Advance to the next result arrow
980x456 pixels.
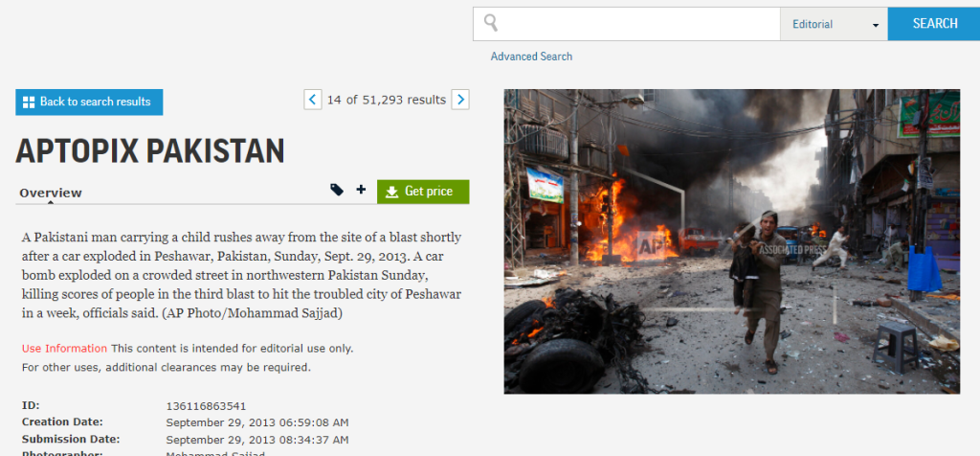point(460,99)
